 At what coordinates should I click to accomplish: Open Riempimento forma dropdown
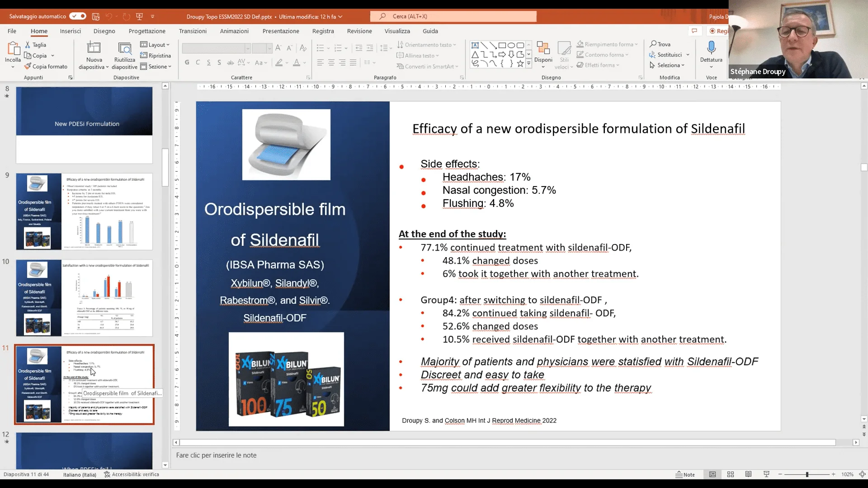coord(607,44)
